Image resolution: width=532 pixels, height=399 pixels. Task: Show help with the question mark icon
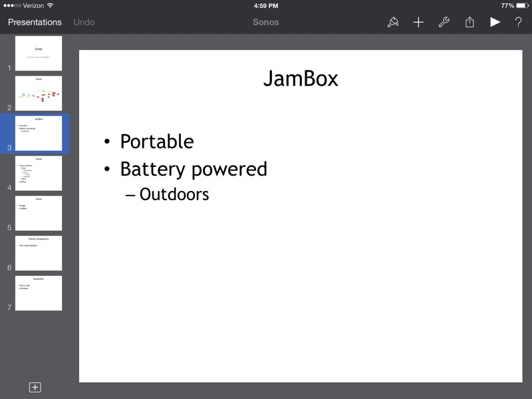pos(518,22)
